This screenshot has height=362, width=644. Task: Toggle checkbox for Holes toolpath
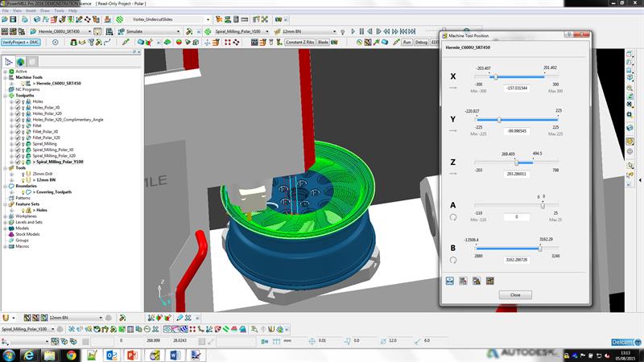pyautogui.click(x=18, y=101)
